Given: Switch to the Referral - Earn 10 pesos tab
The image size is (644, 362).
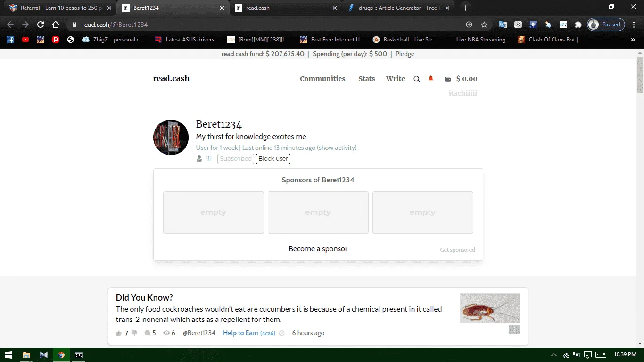Looking at the screenshot, I should point(61,8).
